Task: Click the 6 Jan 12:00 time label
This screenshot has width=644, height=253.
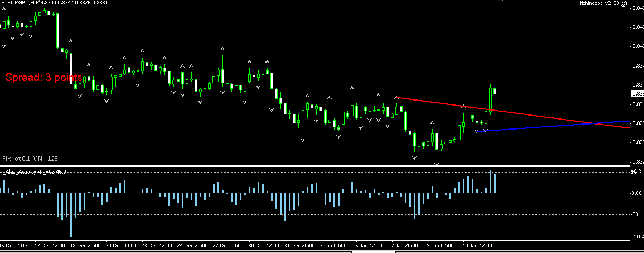Action: tap(369, 245)
